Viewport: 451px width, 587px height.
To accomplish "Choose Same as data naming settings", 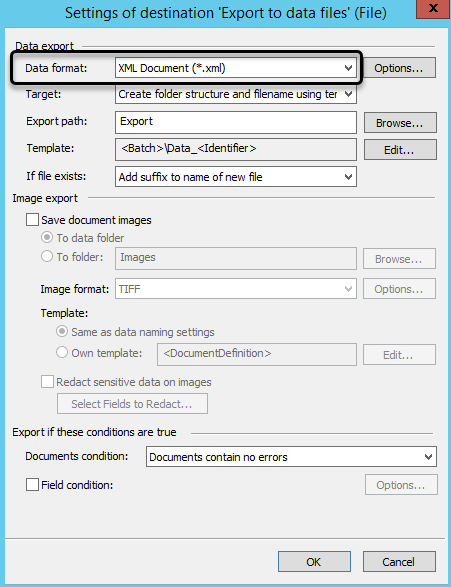I will click(62, 331).
